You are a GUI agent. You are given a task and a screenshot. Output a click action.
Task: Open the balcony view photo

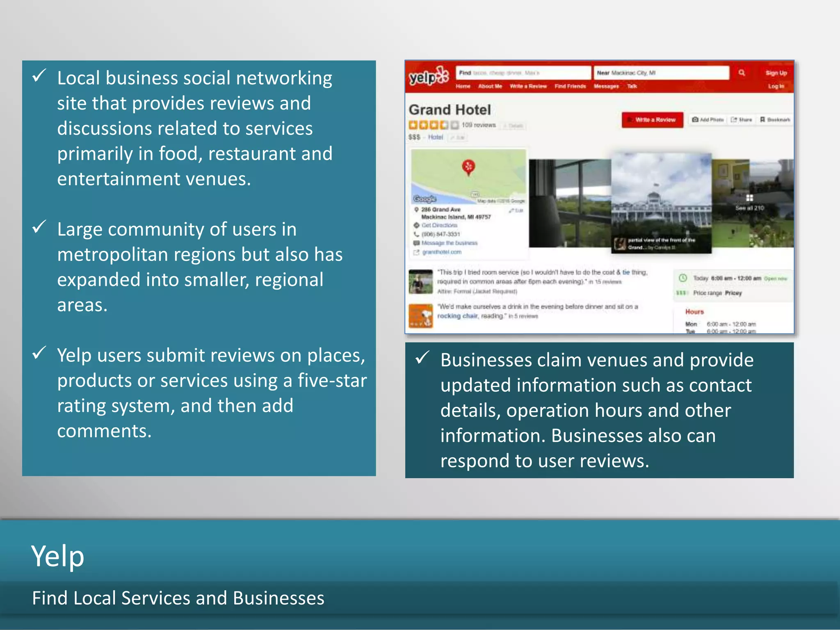pos(570,203)
